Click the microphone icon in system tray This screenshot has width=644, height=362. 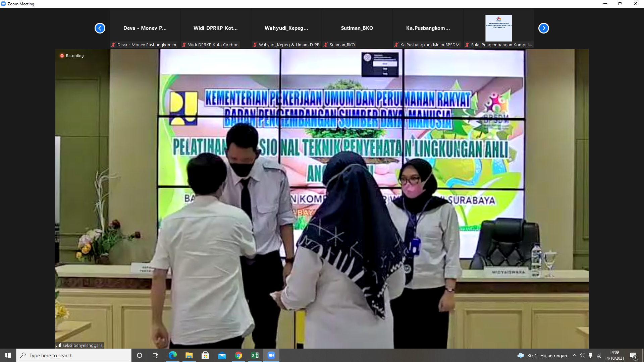590,355
